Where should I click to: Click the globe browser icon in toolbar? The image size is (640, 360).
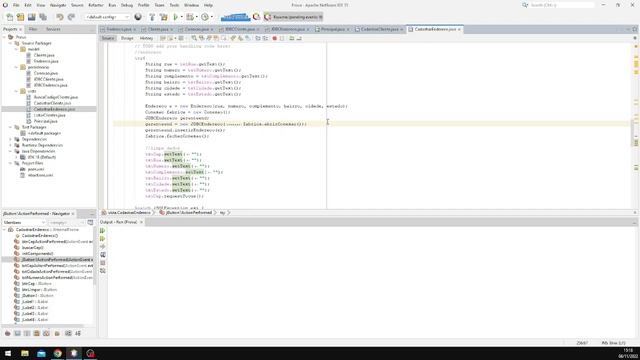pyautogui.click(x=138, y=17)
